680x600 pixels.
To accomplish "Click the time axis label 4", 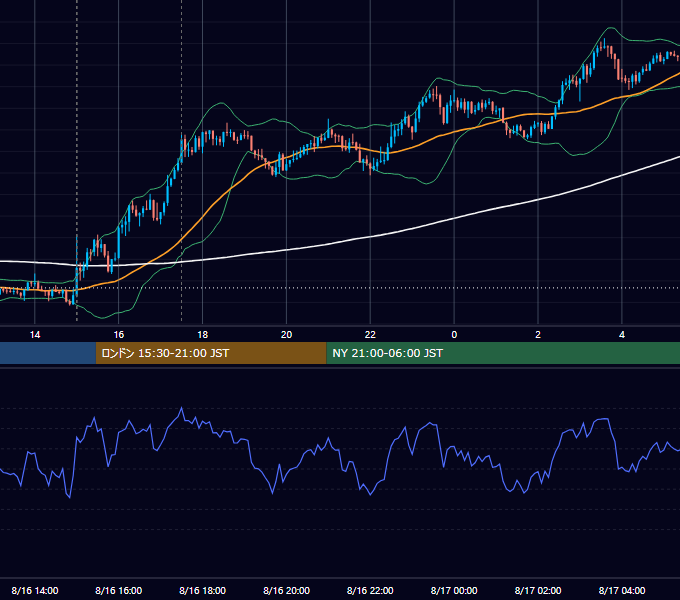I will click(622, 335).
